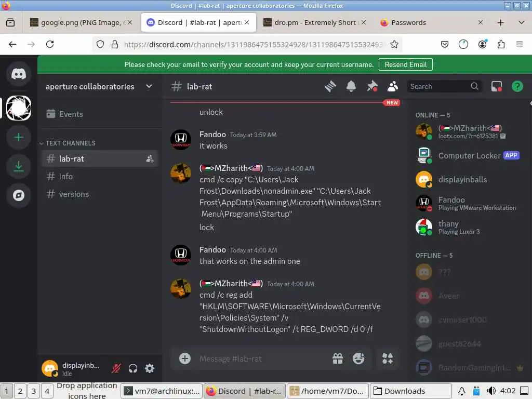Screen dimensions: 532x399
Task: Open Events calendar entry
Action: pos(99,114)
